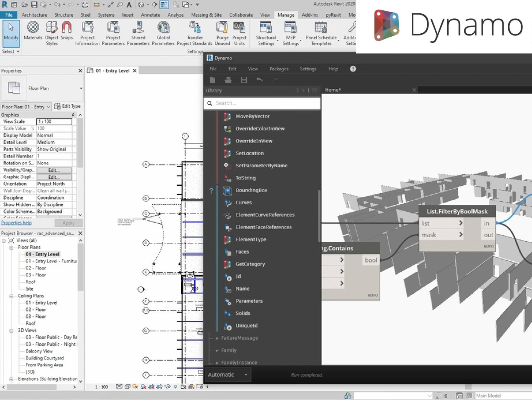The height and width of the screenshot is (400, 532).
Task: Open the Architecture ribbon tab
Action: pos(34,15)
